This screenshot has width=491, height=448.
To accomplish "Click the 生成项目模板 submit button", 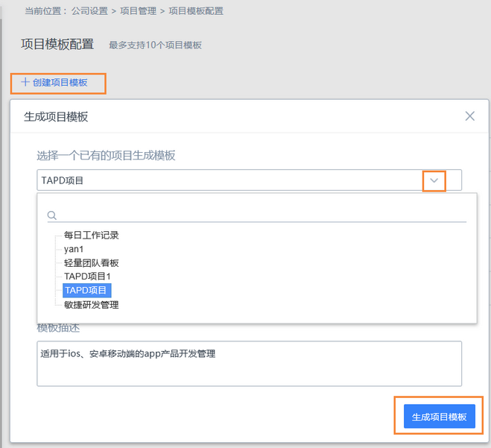I will [440, 417].
